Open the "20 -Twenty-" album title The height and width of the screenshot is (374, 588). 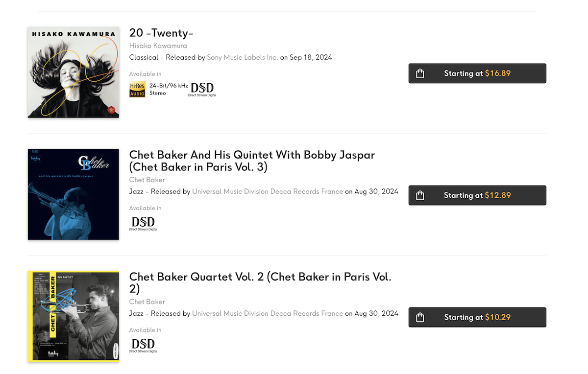click(161, 33)
